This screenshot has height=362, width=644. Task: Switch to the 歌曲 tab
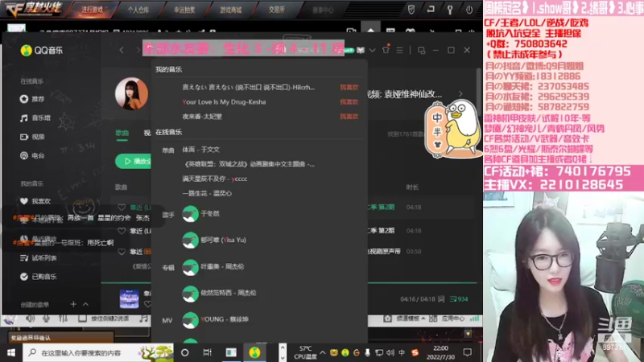click(122, 133)
